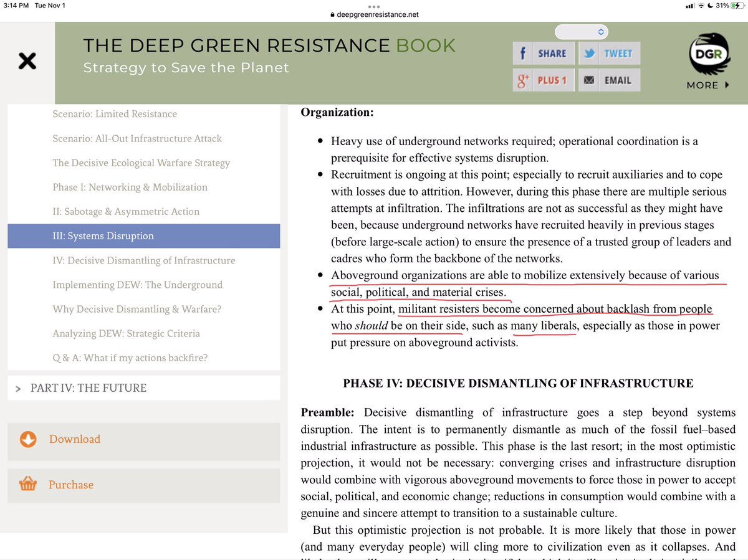748x560 pixels.
Task: Expand PART IV: THE FUTURE section
Action: click(88, 388)
